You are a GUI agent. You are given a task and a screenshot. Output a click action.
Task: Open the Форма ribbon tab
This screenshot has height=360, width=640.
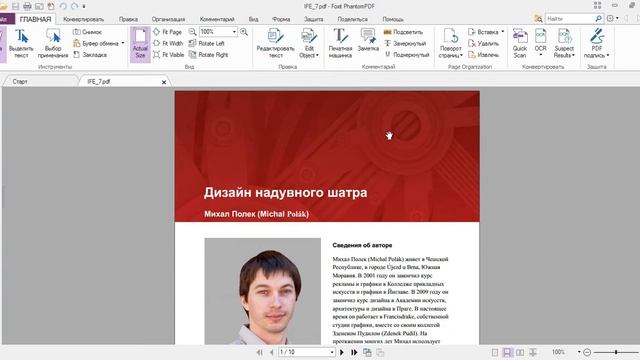pos(281,19)
